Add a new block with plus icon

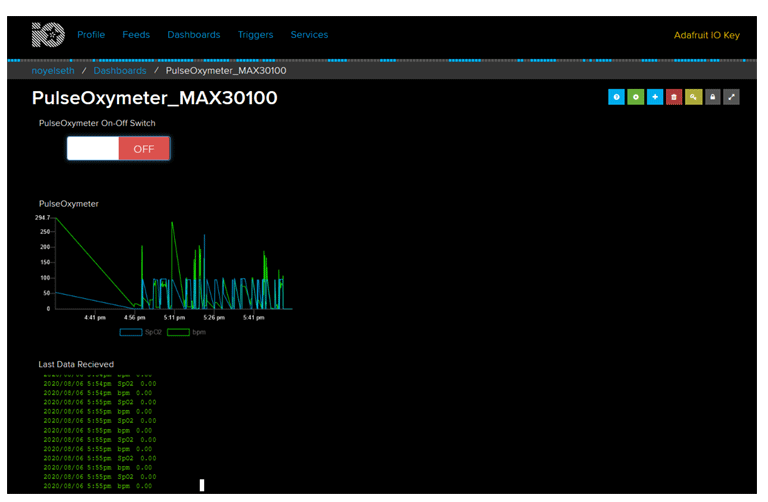click(654, 97)
